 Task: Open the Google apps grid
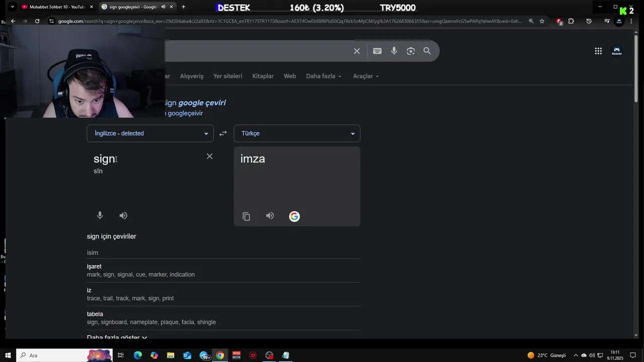(598, 51)
